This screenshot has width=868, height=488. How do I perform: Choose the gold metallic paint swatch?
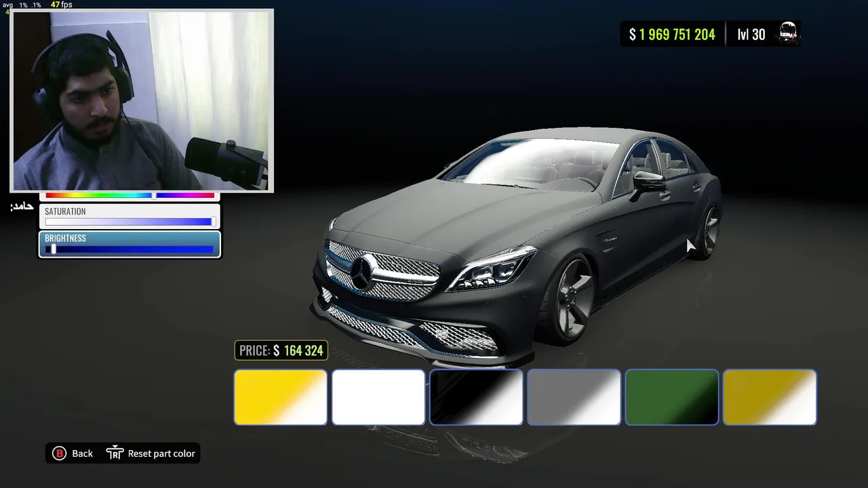point(770,397)
